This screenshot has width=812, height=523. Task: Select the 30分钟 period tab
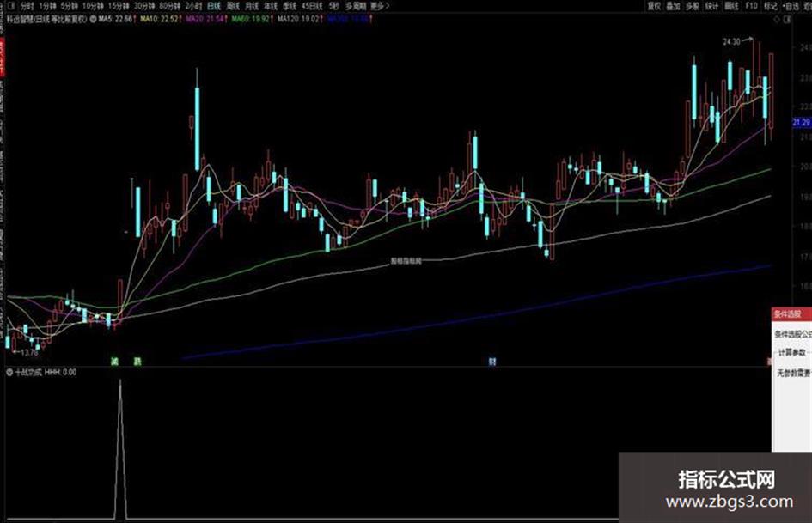point(144,6)
